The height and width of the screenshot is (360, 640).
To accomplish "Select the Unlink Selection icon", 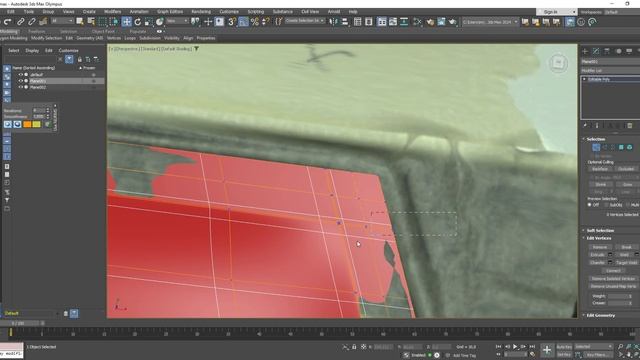I will click(32, 22).
